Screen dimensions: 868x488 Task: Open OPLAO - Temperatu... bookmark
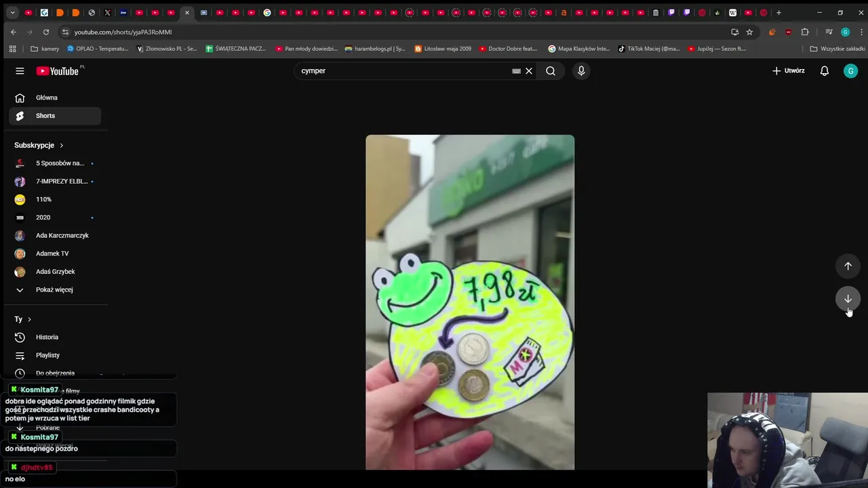click(98, 49)
